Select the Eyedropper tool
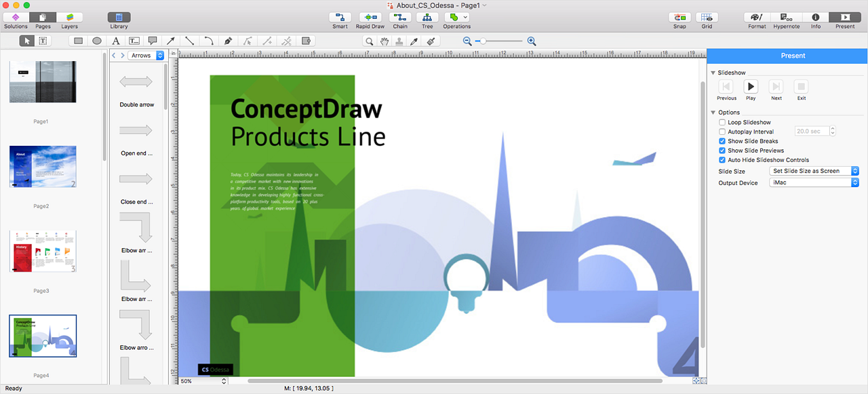The width and height of the screenshot is (868, 394). click(415, 41)
